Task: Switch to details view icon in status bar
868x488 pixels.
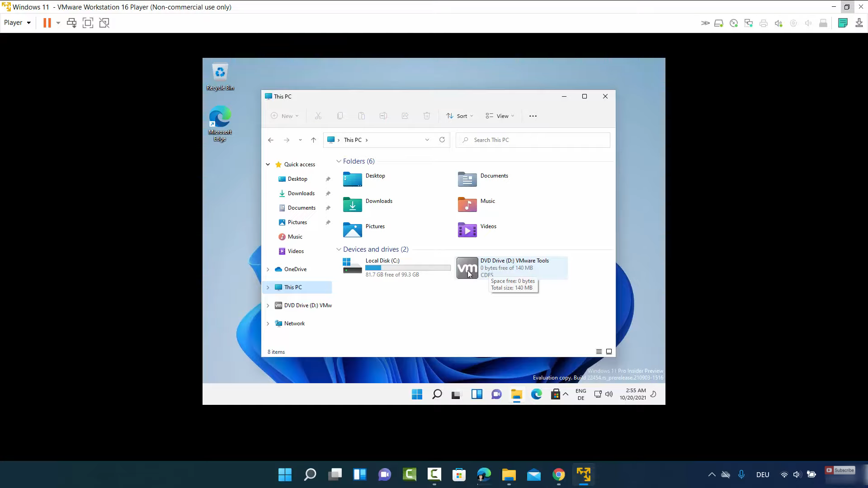Action: point(599,352)
